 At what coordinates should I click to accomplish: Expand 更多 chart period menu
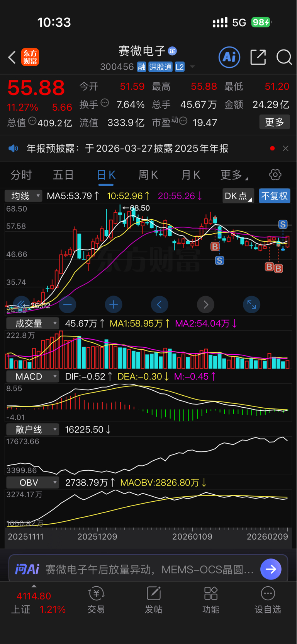coord(234,175)
